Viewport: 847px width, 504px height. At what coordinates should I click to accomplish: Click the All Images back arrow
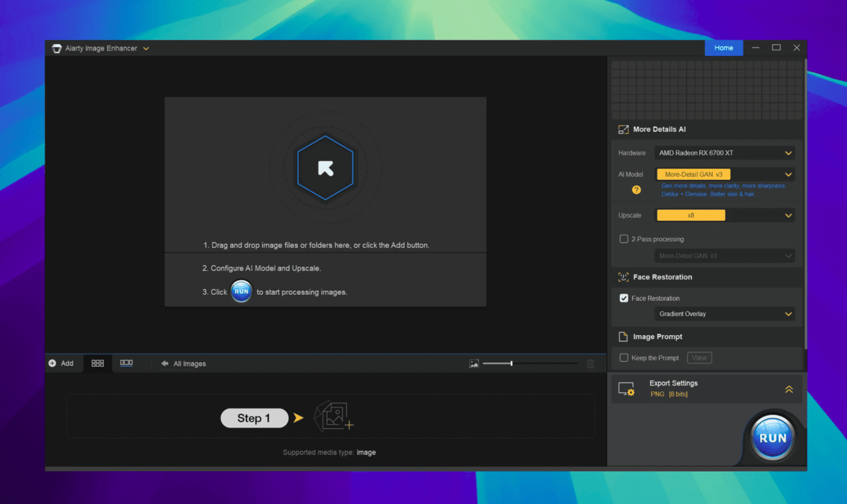[x=165, y=363]
